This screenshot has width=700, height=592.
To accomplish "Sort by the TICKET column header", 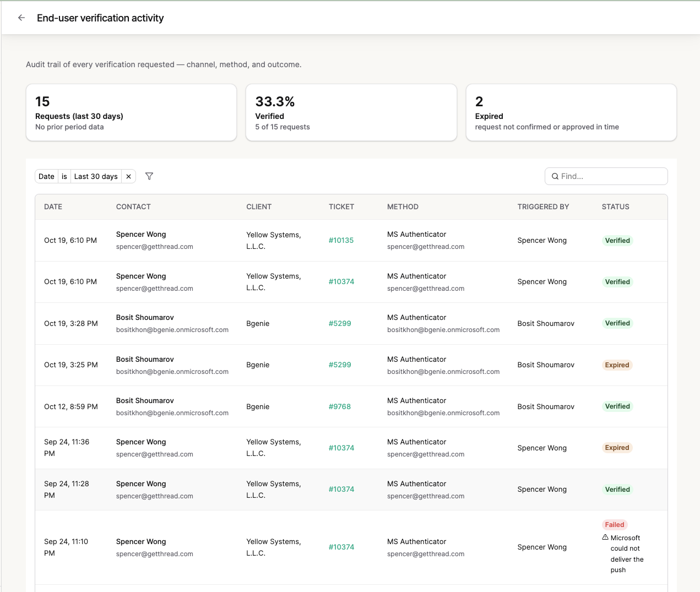I will coord(341,207).
